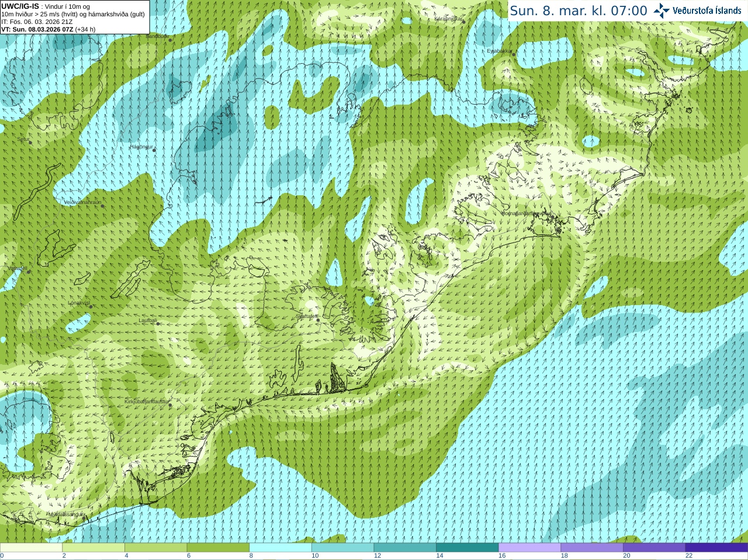The image size is (748, 560).
Task: Click the Veðurstofa Íslands wordmark text
Action: pyautogui.click(x=707, y=11)
